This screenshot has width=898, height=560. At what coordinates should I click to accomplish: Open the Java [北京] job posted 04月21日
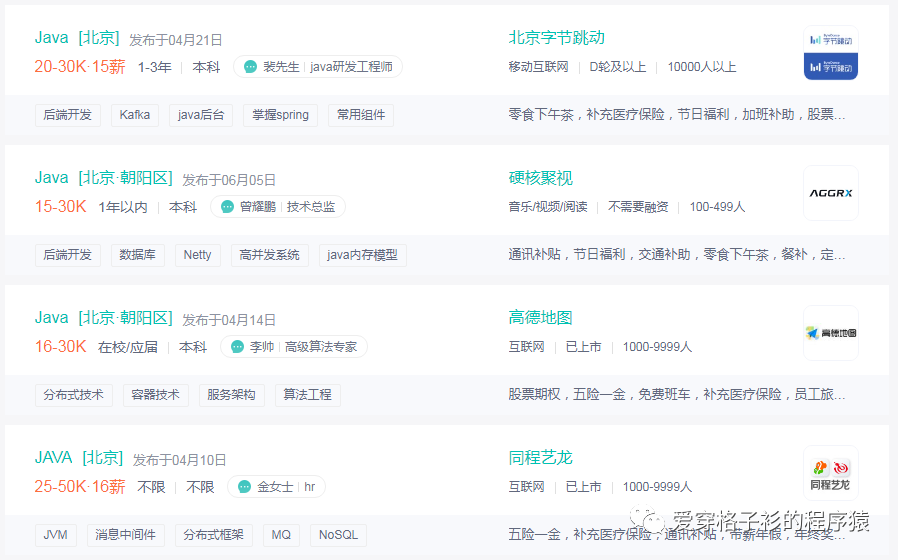pyautogui.click(x=77, y=38)
